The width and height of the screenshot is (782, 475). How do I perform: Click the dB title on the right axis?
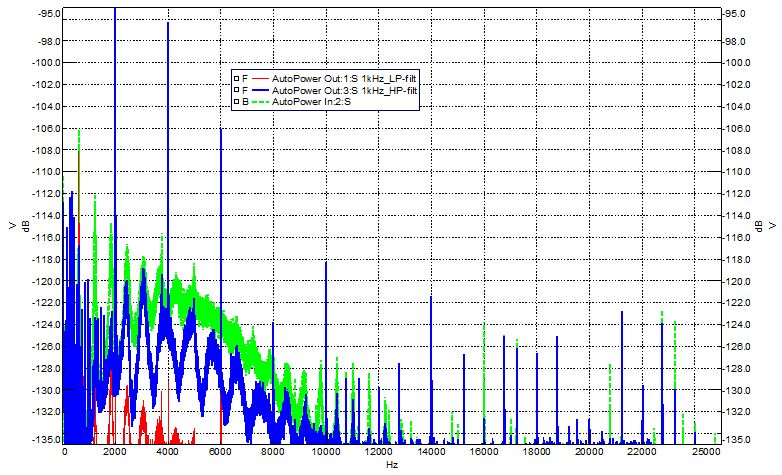[x=759, y=226]
